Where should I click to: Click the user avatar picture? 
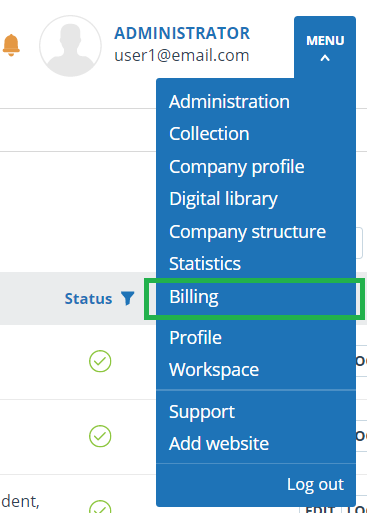tap(70, 46)
